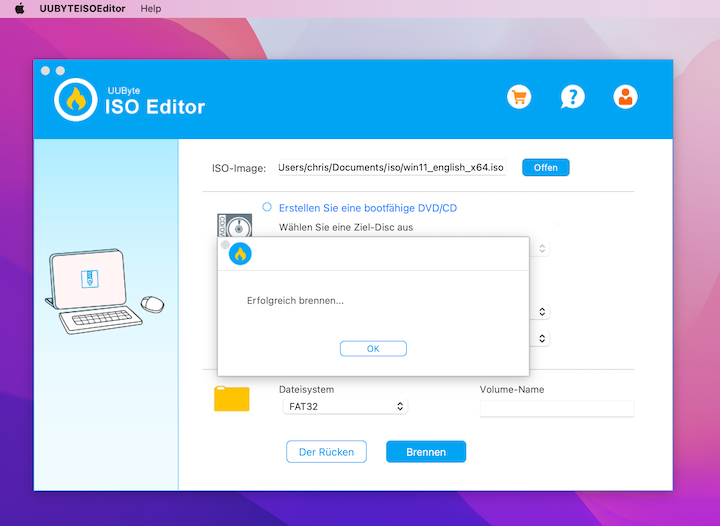Viewport: 720px width, 526px height.
Task: Click the Der Rücken button
Action: pyautogui.click(x=326, y=452)
